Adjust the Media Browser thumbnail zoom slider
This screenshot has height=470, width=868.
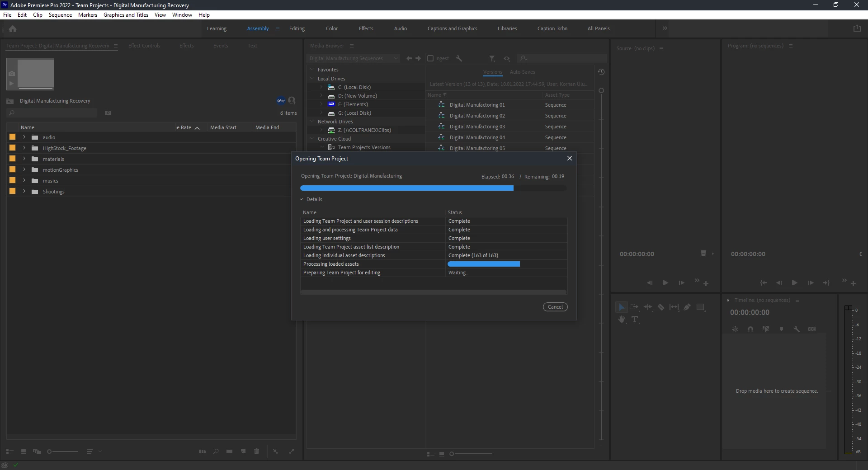click(x=471, y=454)
